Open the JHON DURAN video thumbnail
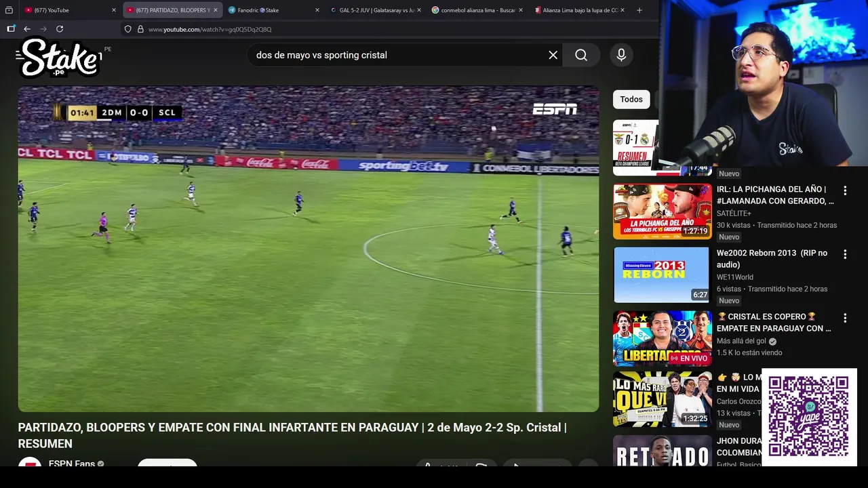 click(663, 451)
